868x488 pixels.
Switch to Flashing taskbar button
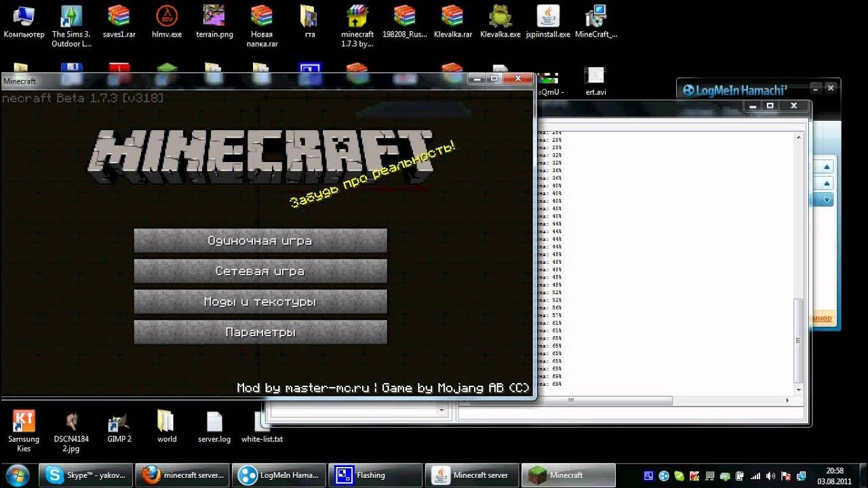pyautogui.click(x=374, y=475)
